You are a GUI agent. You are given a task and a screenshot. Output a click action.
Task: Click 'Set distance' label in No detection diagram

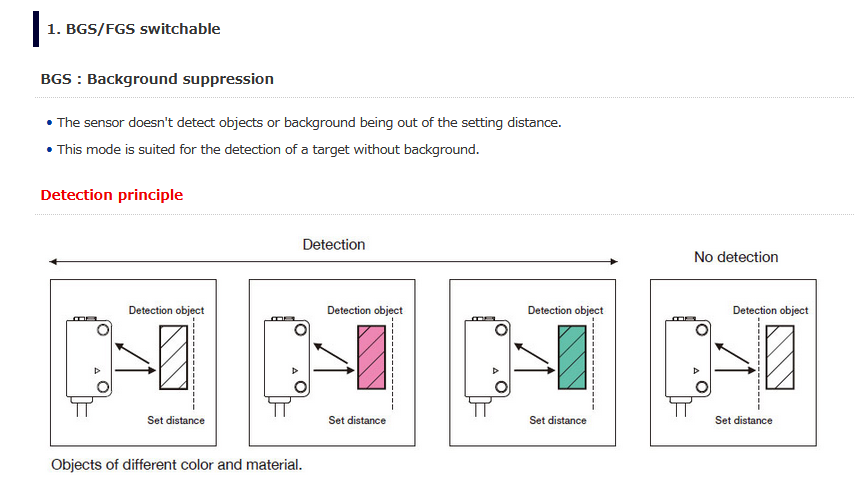pos(744,420)
